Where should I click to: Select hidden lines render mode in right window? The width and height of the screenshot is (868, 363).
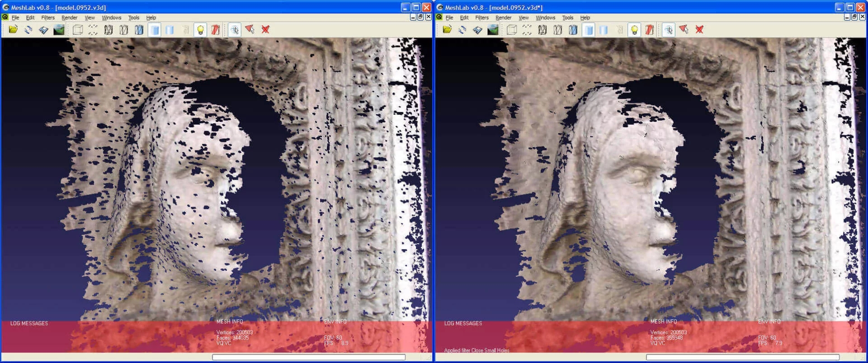558,30
